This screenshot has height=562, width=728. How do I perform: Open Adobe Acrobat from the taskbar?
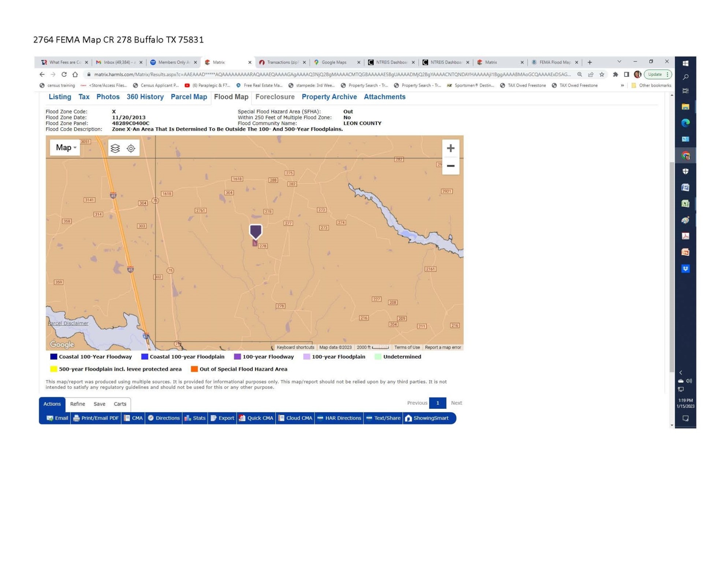tap(686, 236)
